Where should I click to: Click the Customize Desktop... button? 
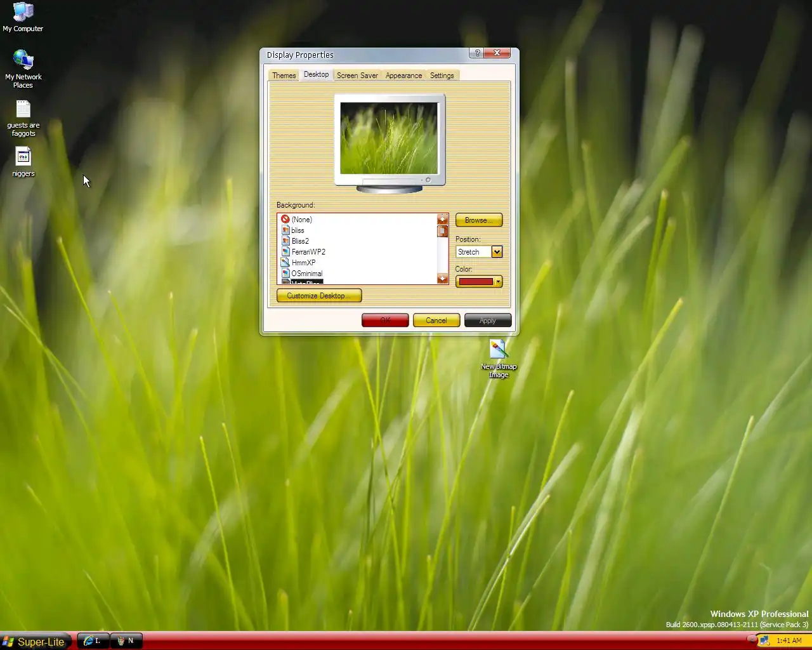(319, 296)
